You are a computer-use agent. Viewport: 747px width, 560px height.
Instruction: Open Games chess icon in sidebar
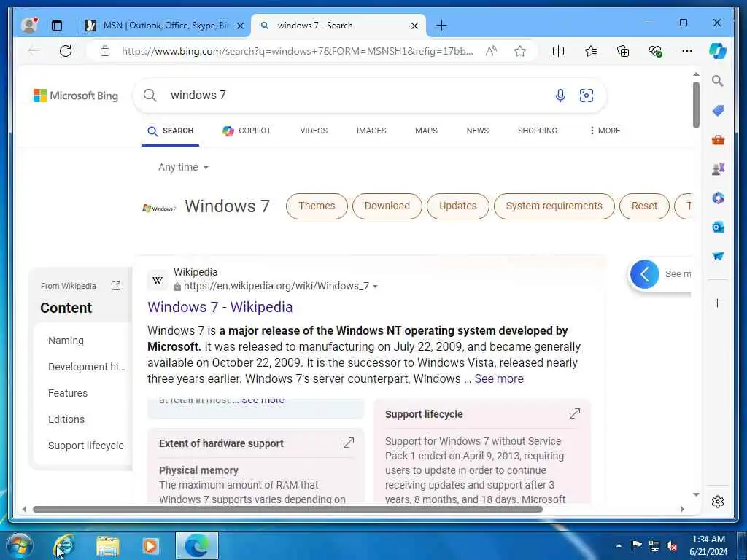point(718,168)
